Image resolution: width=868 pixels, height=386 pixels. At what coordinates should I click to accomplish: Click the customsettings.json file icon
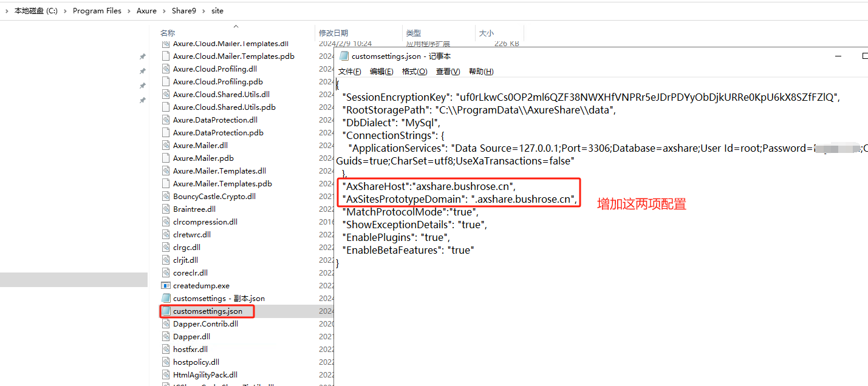(x=166, y=311)
